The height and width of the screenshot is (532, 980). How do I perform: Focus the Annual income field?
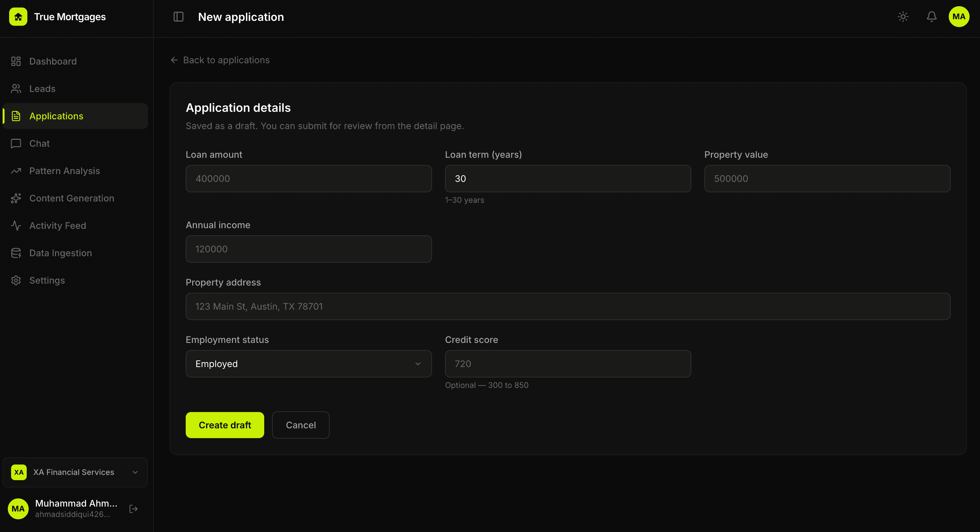tap(309, 249)
